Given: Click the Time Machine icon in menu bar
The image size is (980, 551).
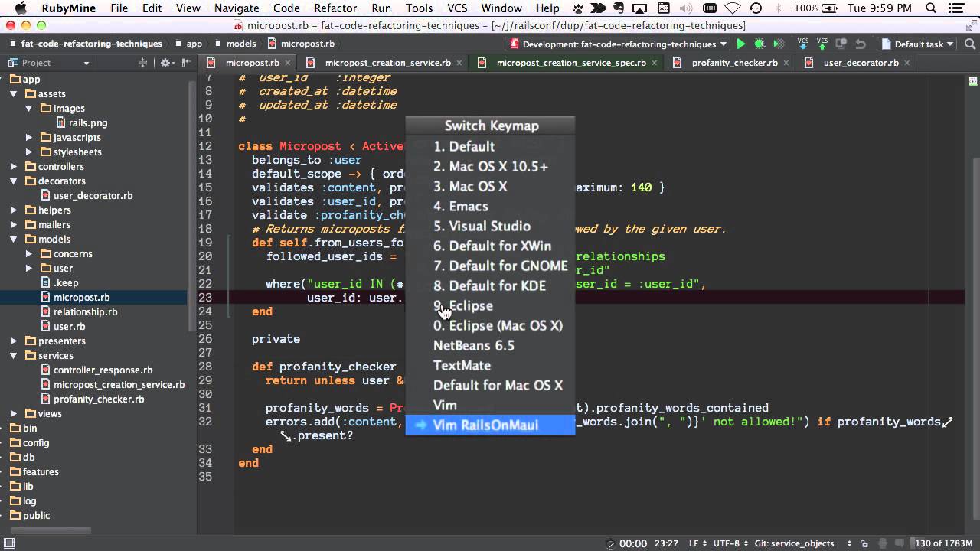Looking at the screenshot, I should click(x=756, y=8).
